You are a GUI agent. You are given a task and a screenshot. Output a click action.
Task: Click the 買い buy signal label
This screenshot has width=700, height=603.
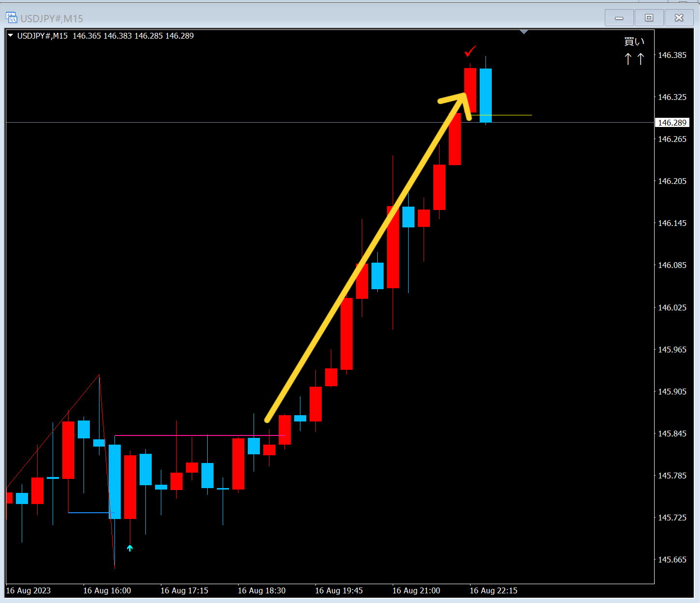634,42
